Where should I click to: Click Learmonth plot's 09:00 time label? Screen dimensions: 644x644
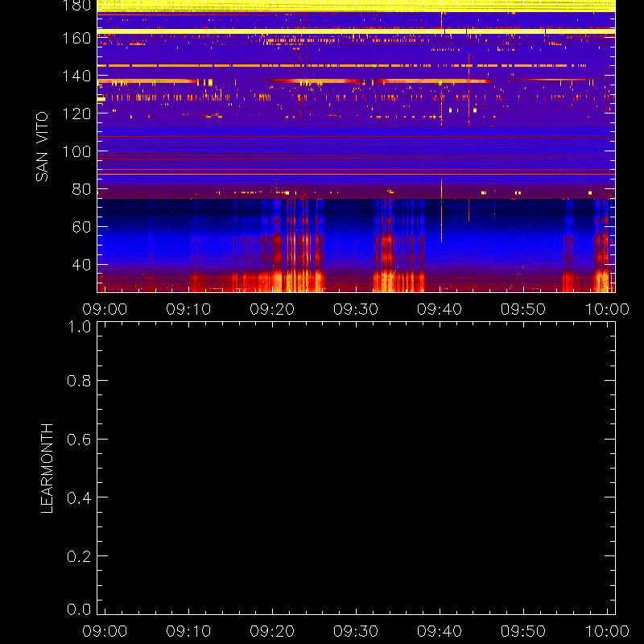[105, 631]
